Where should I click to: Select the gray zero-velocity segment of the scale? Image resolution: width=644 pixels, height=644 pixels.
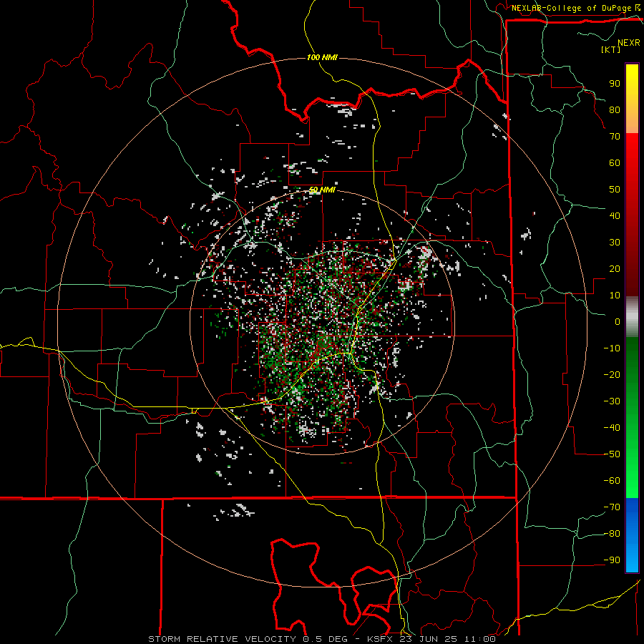[632, 317]
